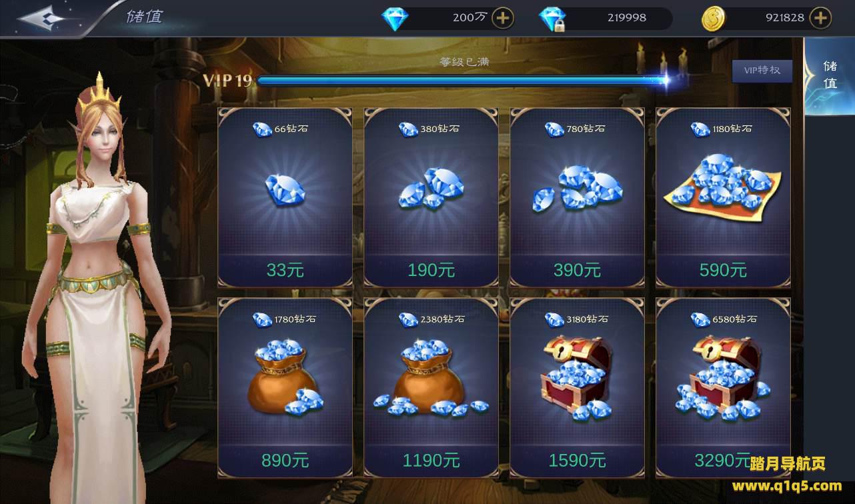855x504 pixels.
Task: Open the VIP特权 privileges button
Action: click(762, 71)
